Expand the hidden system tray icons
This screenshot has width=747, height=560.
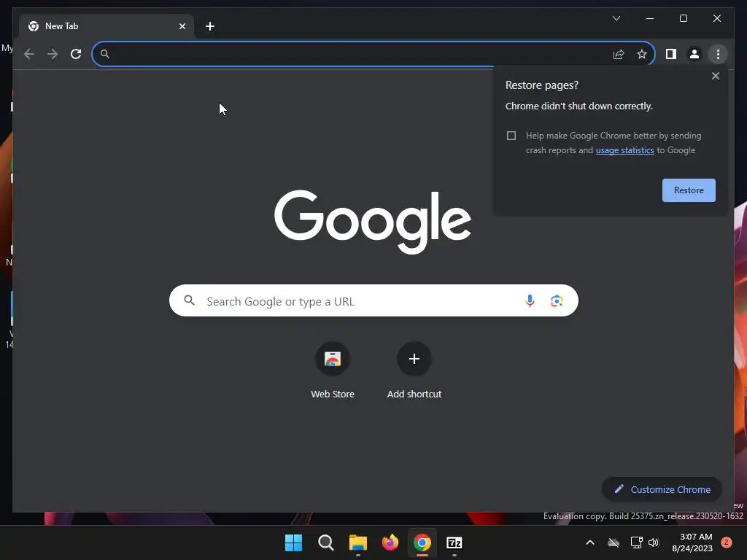pos(589,542)
